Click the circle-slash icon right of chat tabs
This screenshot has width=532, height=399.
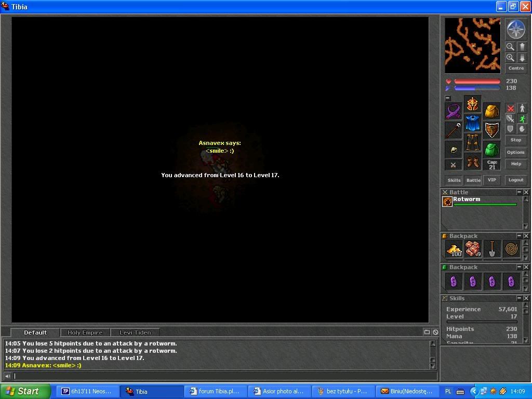pos(435,332)
